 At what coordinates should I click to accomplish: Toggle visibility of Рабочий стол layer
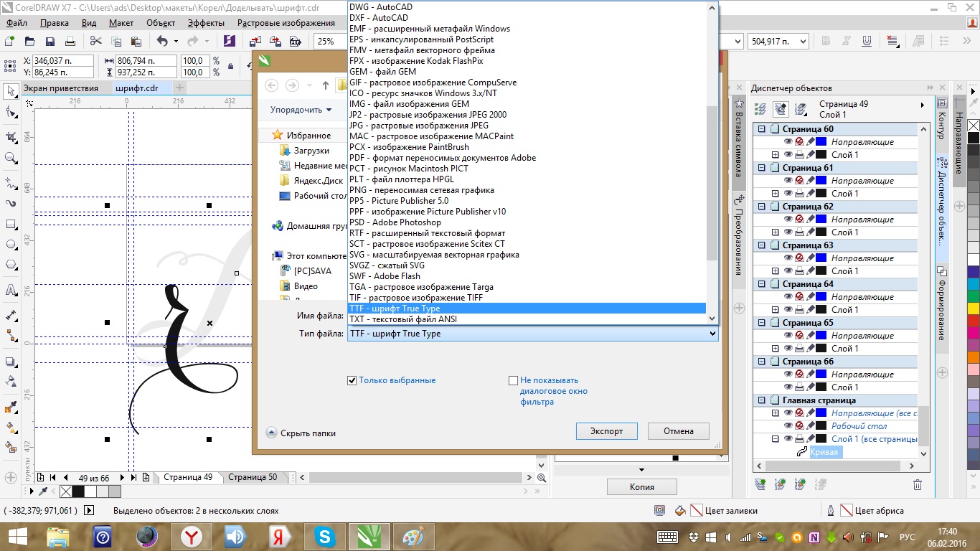point(788,426)
